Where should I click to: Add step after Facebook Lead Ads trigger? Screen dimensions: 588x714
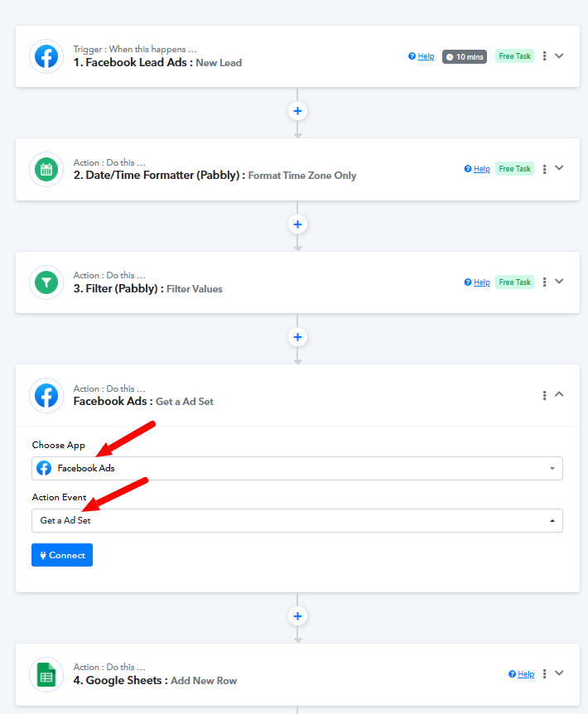coord(297,111)
